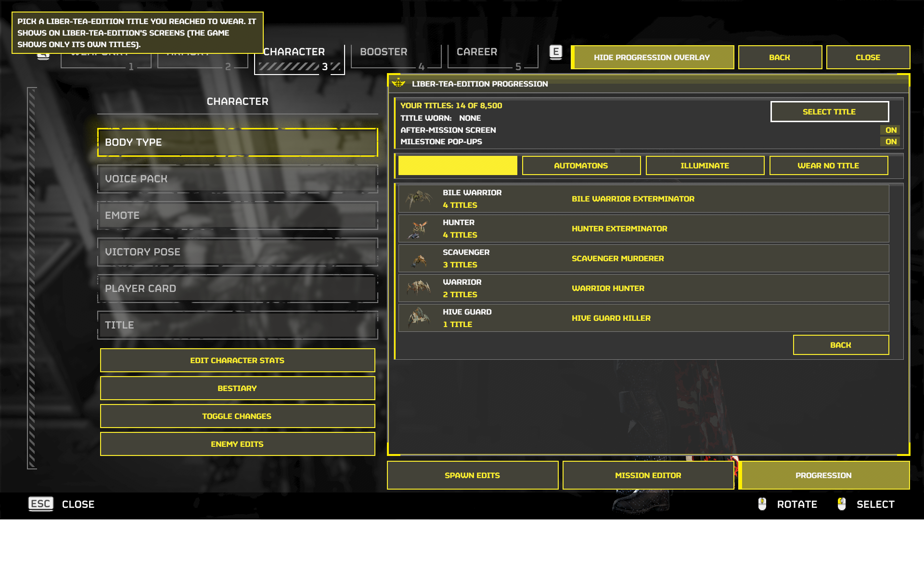Switch to the Automatons faction tab
This screenshot has width=924, height=581.
[x=581, y=165]
